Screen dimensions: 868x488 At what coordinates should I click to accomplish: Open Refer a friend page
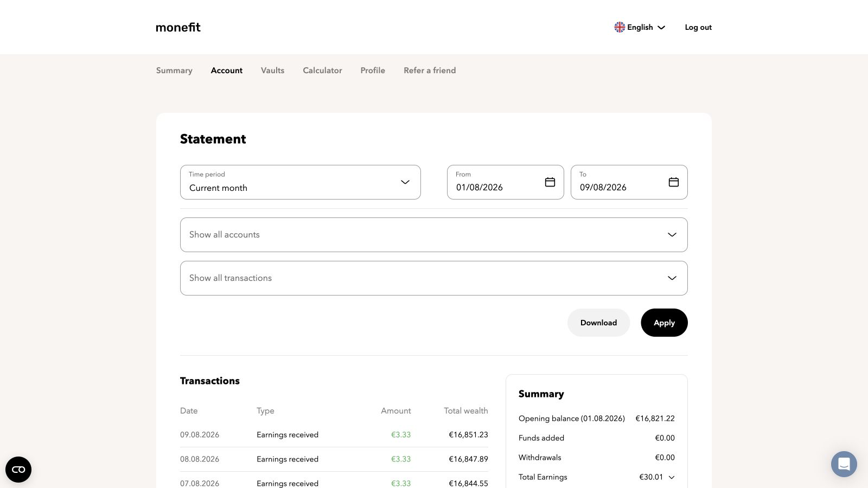pos(430,70)
